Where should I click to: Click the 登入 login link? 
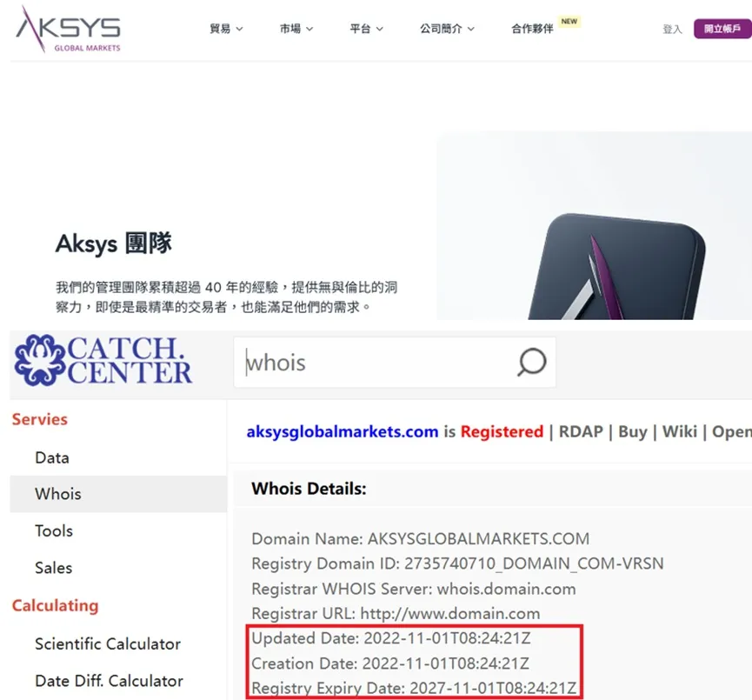coord(672,30)
